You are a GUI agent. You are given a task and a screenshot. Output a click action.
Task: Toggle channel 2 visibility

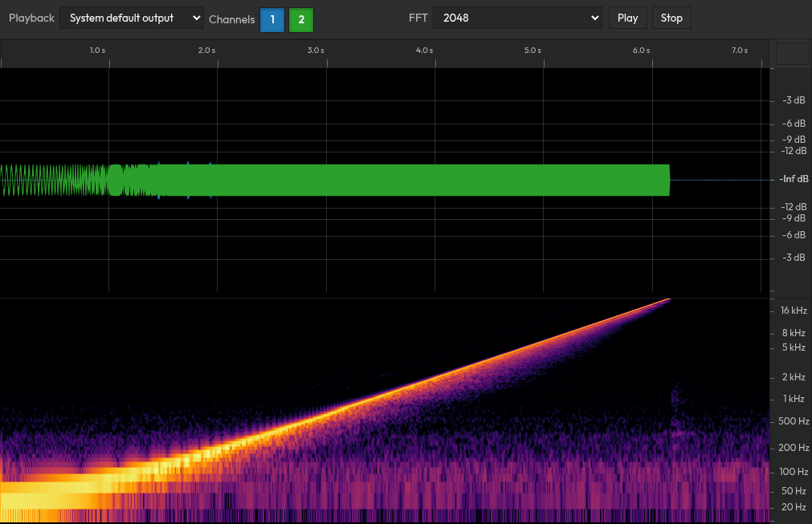pyautogui.click(x=301, y=19)
